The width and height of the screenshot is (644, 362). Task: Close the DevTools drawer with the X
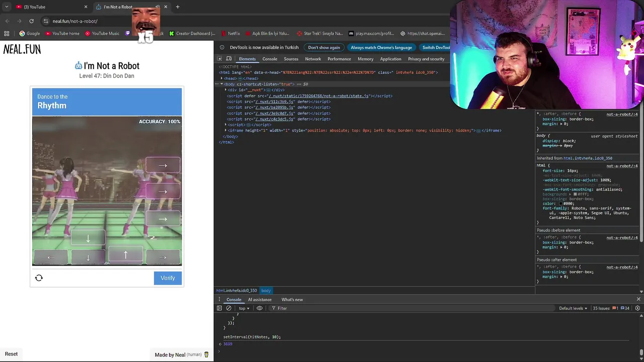(x=638, y=300)
